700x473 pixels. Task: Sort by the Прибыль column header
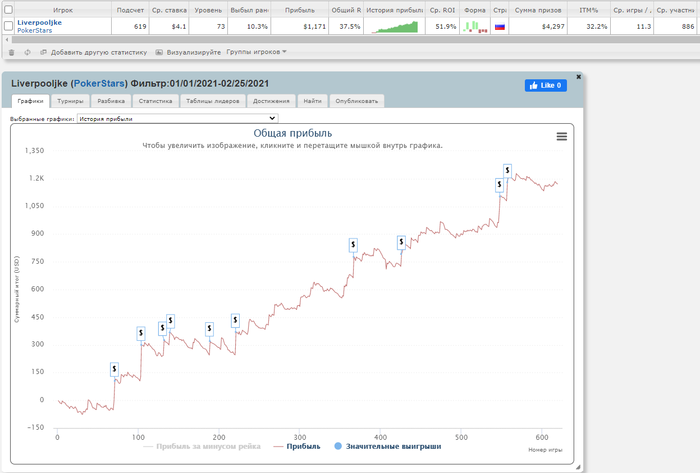coord(300,10)
